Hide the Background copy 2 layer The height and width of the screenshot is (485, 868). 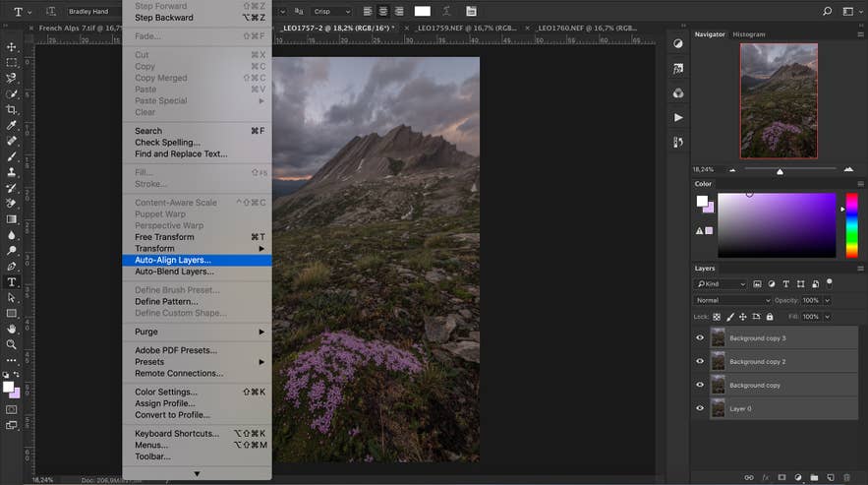point(700,361)
